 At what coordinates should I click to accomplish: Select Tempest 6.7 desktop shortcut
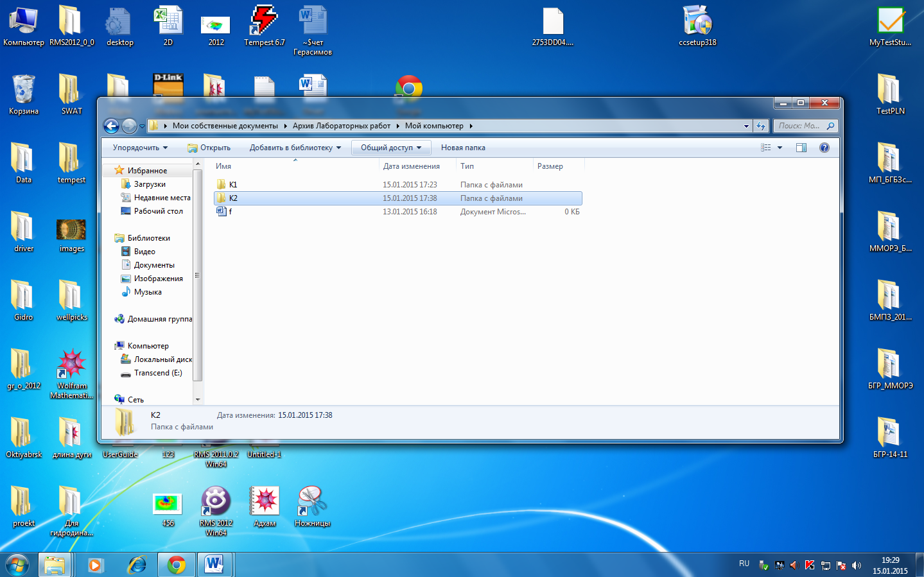264,26
